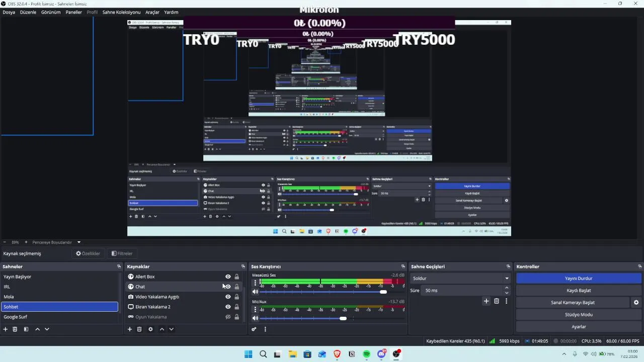
Task: Move the selected scene down in the Sahneler toolbar
Action: pos(47,329)
